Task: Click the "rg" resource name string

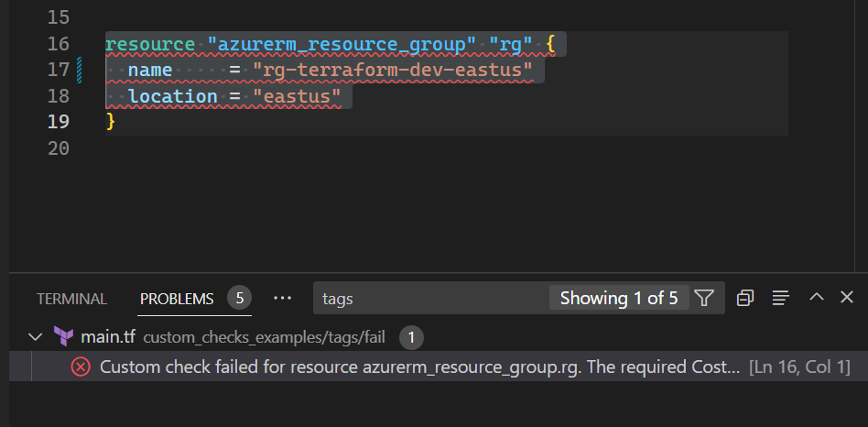Action: [511, 44]
